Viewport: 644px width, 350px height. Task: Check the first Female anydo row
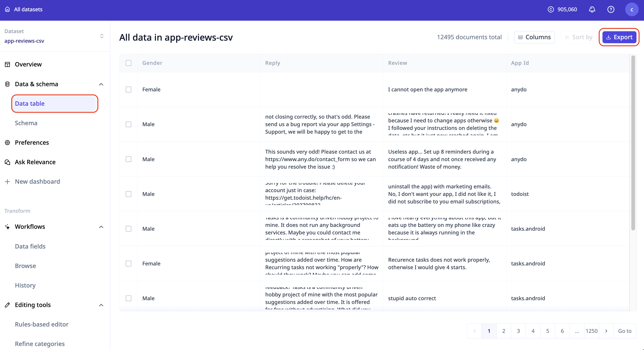129,89
